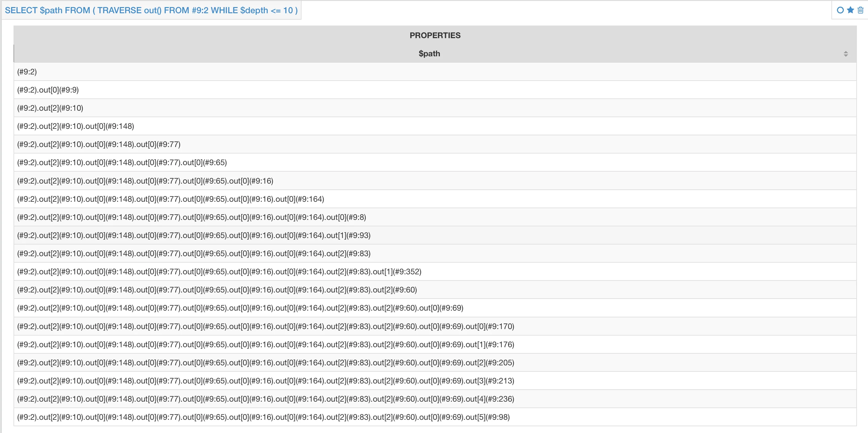This screenshot has height=433, width=868.
Task: Click the circle icon beside the star
Action: tap(840, 10)
